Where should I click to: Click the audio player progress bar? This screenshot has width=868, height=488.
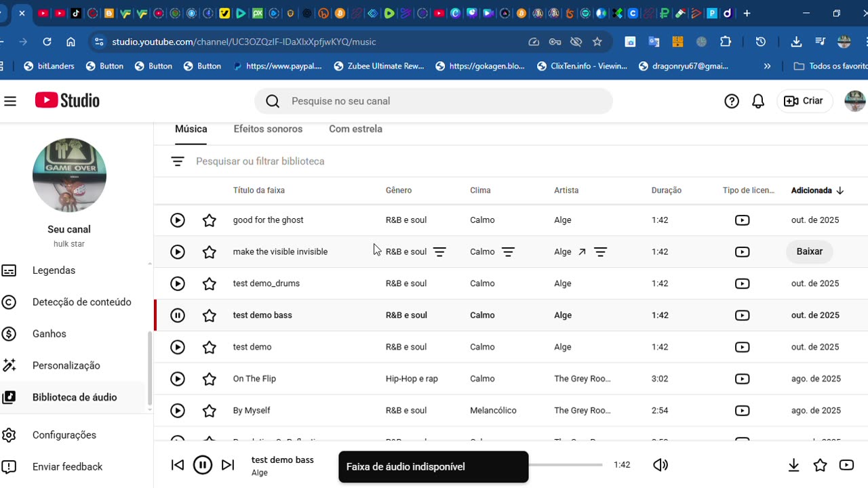[566, 465]
